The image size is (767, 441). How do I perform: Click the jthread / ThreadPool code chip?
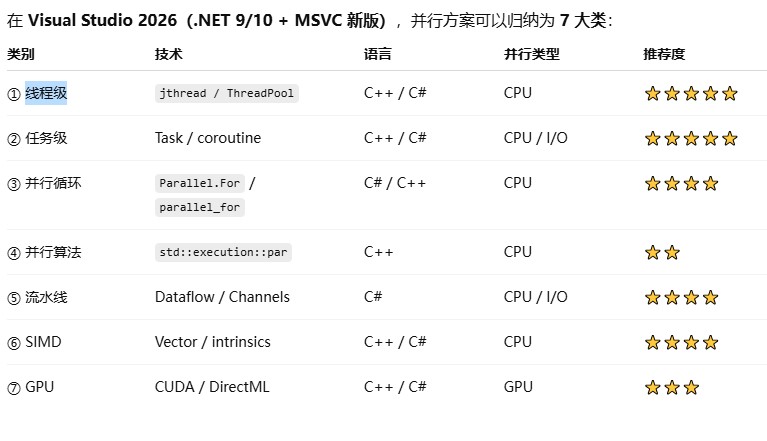[x=227, y=94]
